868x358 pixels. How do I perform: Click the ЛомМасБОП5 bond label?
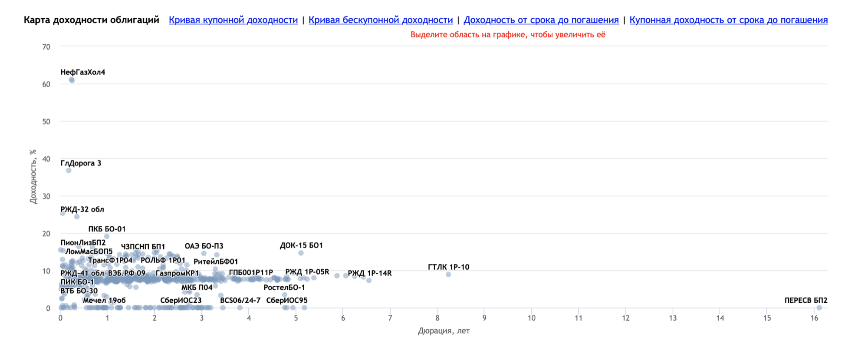(x=89, y=252)
